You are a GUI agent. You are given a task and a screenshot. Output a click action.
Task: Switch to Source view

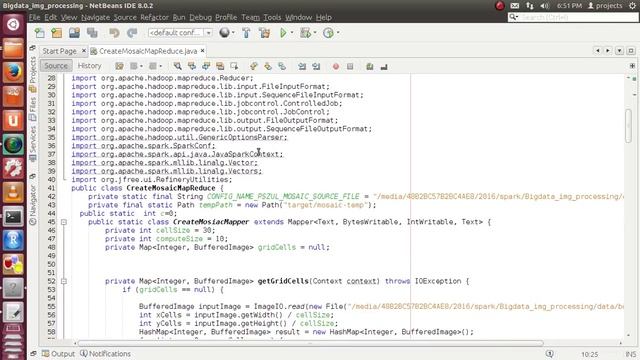point(56,66)
